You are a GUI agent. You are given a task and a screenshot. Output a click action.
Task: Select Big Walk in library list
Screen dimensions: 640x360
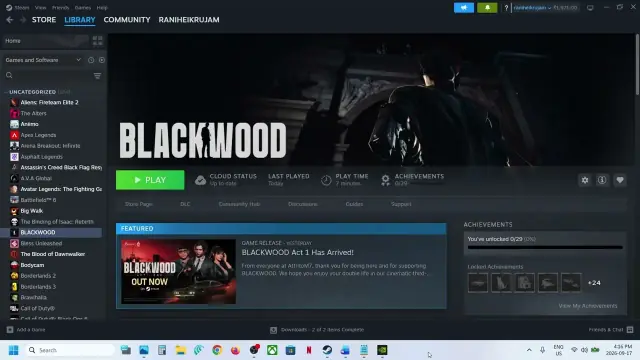click(x=32, y=211)
